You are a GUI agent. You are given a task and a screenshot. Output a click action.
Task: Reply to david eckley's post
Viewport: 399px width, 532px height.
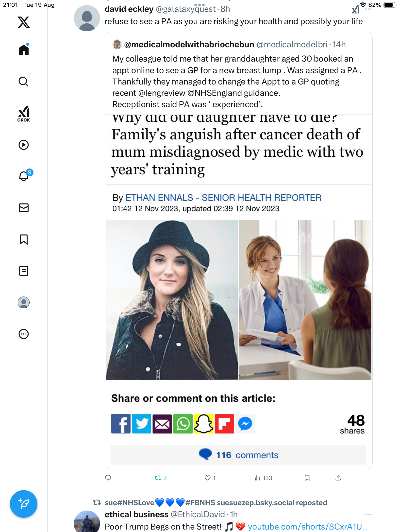click(108, 478)
